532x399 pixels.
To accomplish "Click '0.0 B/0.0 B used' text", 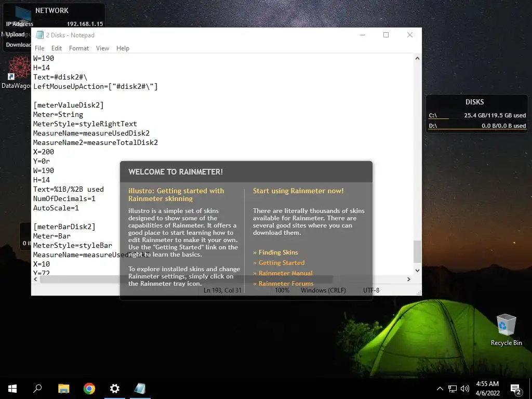I will (504, 126).
